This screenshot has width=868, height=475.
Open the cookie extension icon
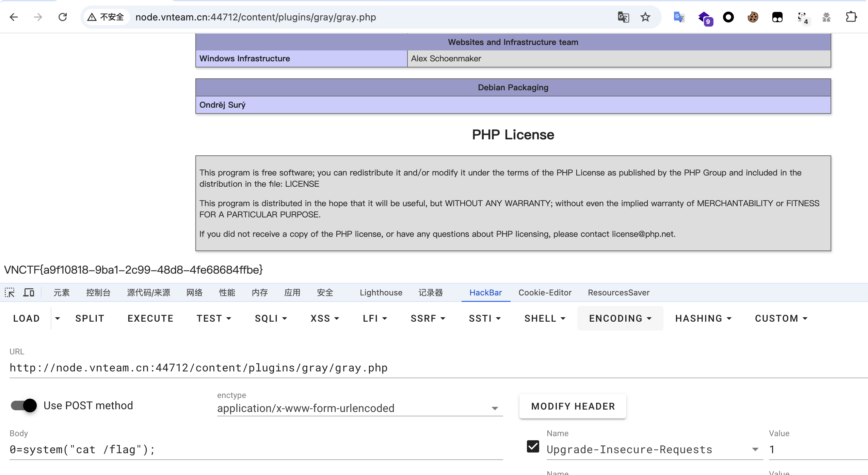(x=753, y=17)
